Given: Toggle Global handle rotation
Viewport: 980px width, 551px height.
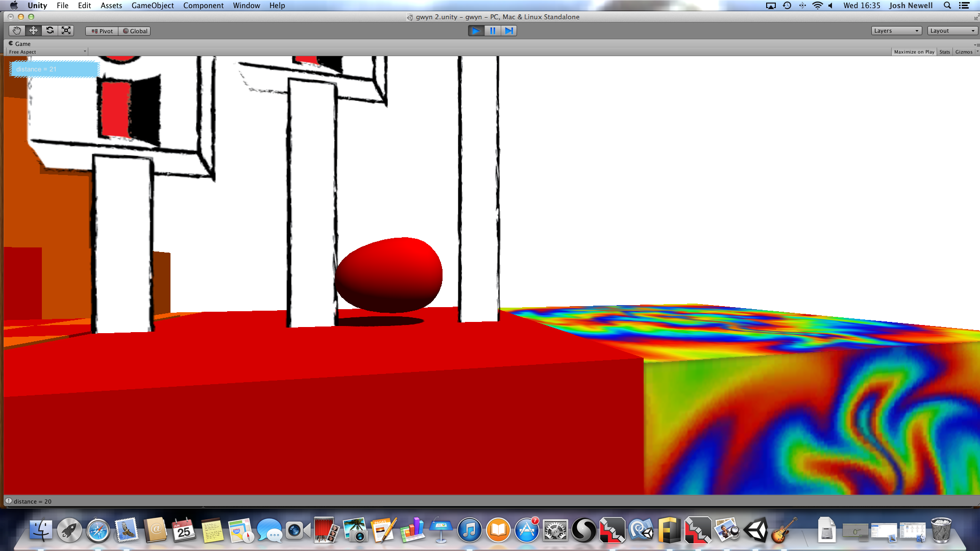Looking at the screenshot, I should pos(135,31).
